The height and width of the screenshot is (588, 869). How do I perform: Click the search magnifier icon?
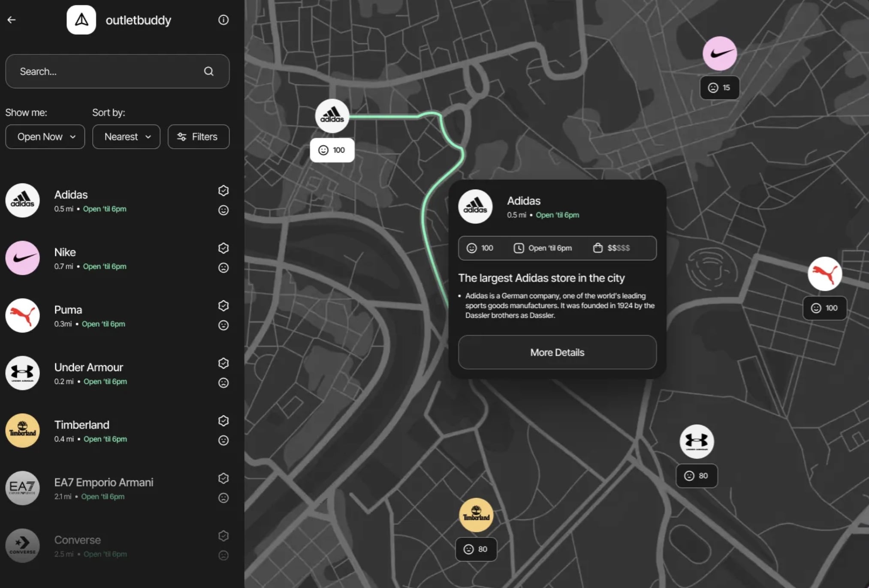tap(209, 71)
